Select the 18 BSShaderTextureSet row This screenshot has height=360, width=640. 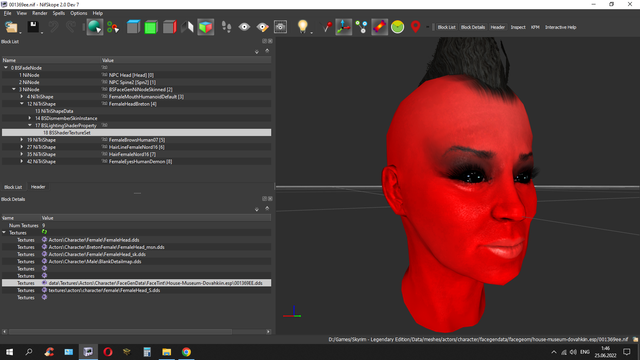136,133
